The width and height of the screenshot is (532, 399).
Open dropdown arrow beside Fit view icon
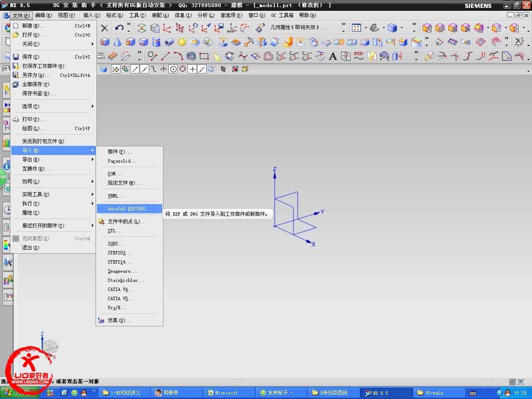coord(366,28)
